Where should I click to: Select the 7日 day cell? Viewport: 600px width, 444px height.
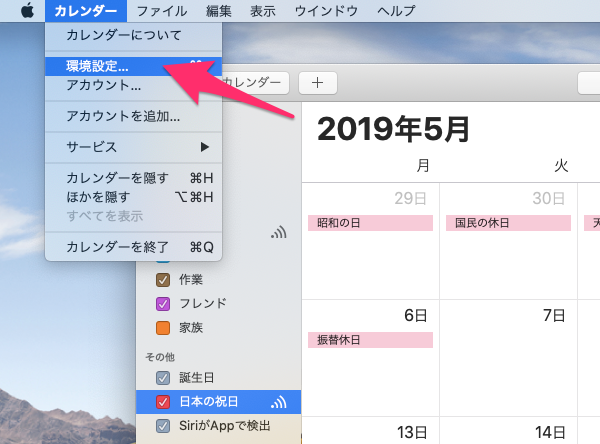pos(508,358)
